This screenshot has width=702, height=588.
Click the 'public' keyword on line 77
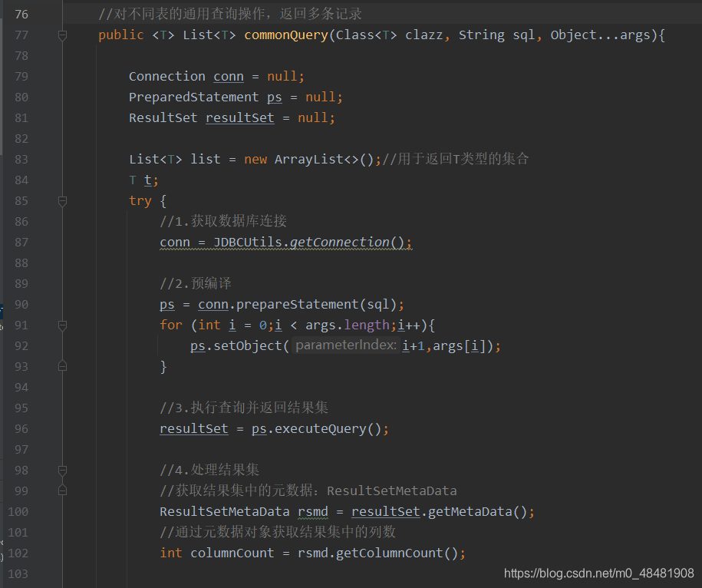[121, 35]
